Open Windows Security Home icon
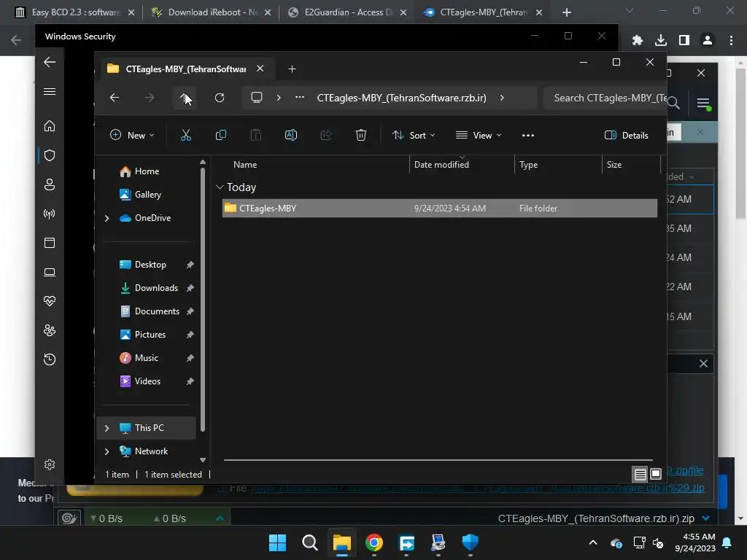747x560 pixels. coord(50,125)
